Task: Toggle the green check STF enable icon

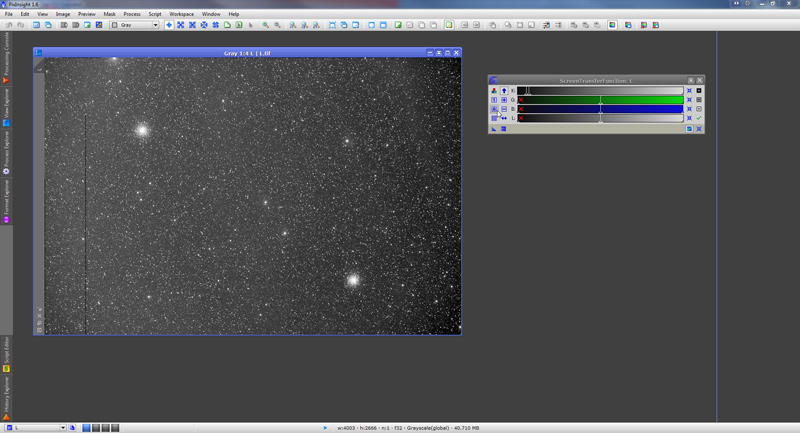Action: click(x=699, y=118)
